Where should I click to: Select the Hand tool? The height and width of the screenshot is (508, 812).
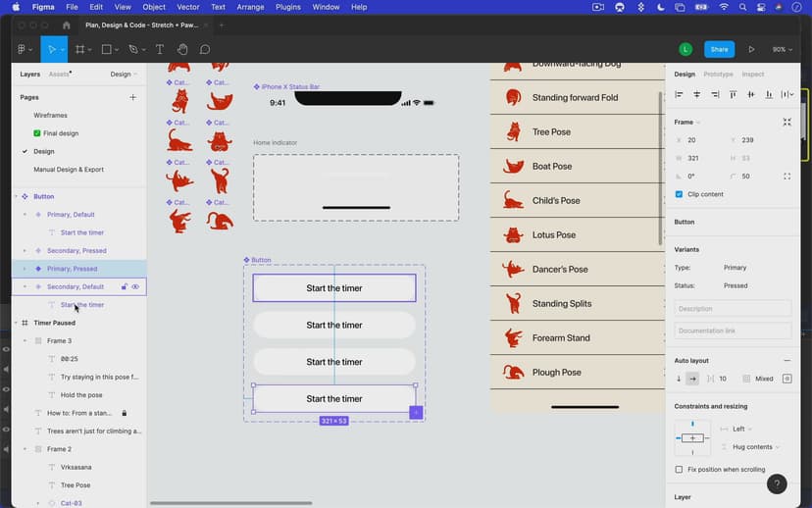(182, 49)
